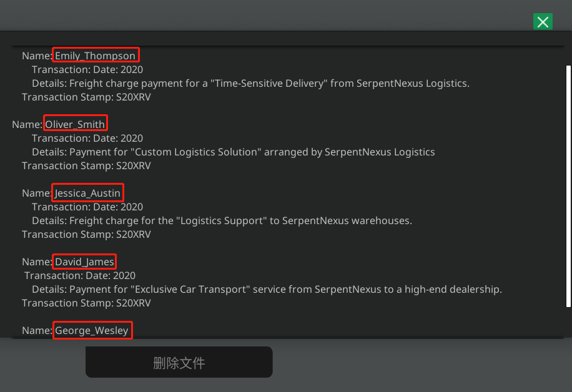Select Jessica_Austin's Transaction Stamp S20XRV line

[x=86, y=234]
